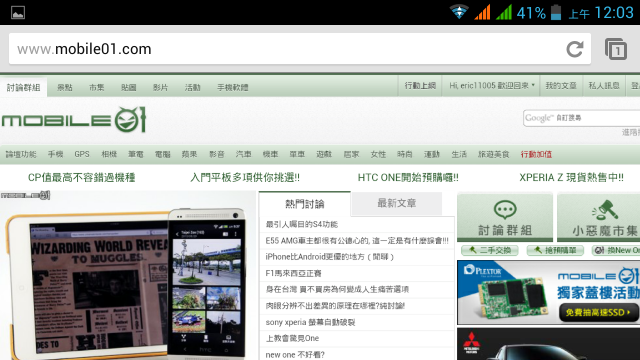This screenshot has height=360, width=640.
Task: Reload the page with the refresh icon
Action: point(575,49)
